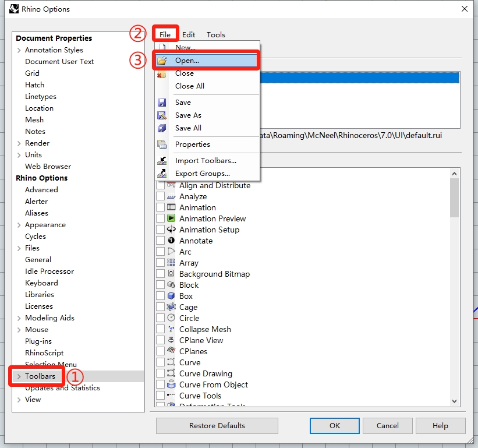Click the Save All icon

coord(162,128)
